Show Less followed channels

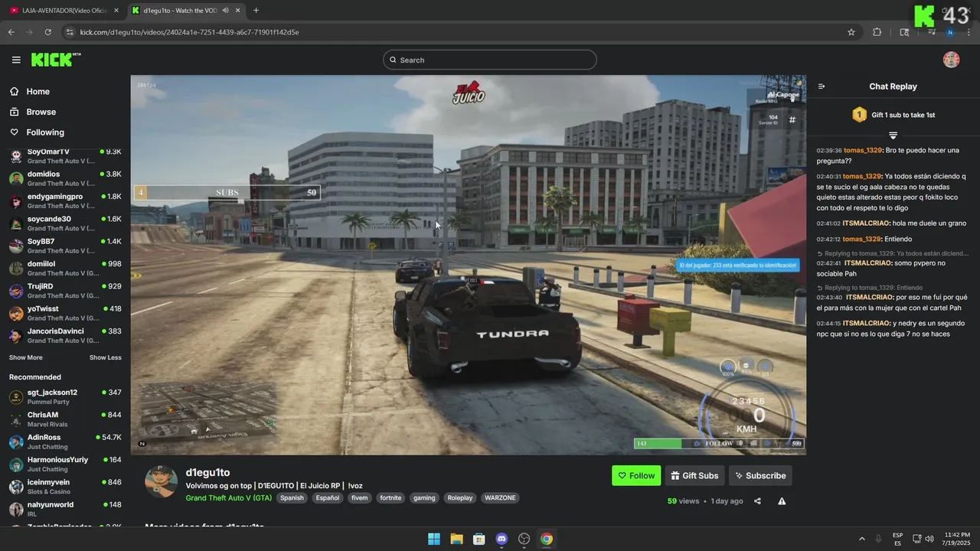coord(105,357)
